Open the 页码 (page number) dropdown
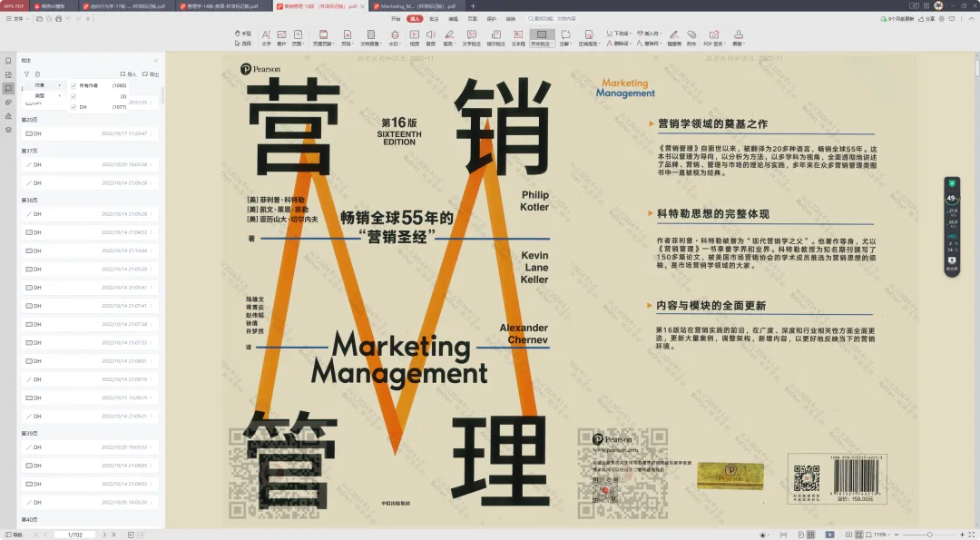Viewport: 980px width, 540px height. 347,38
